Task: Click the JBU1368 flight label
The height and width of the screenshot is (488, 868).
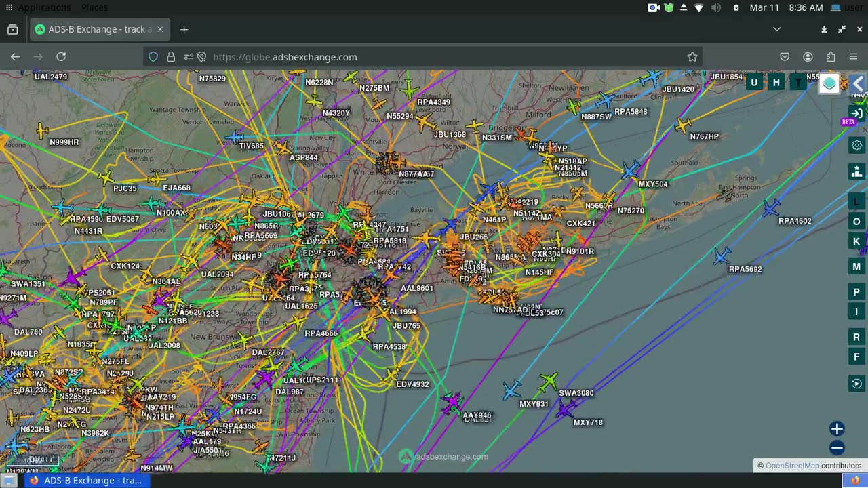Action: pos(450,134)
